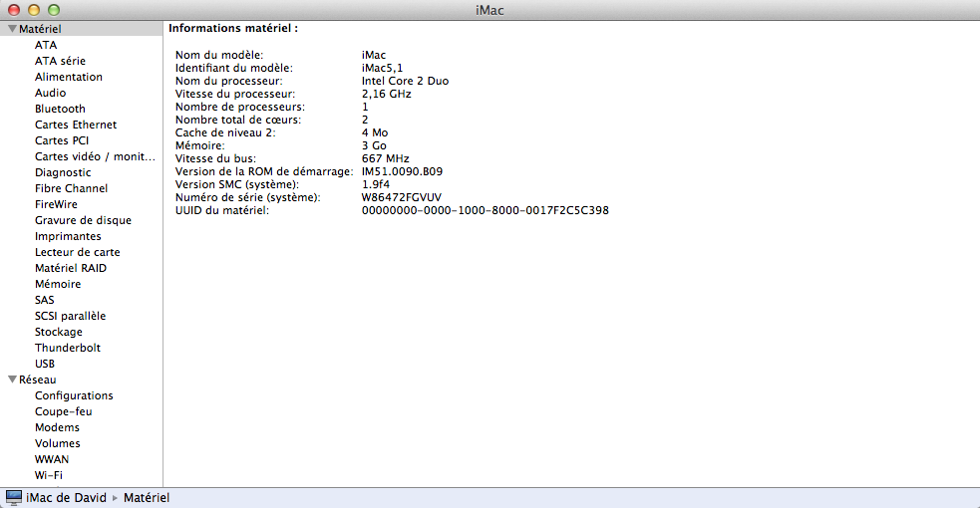Open Gravure de disque entry

tap(83, 220)
